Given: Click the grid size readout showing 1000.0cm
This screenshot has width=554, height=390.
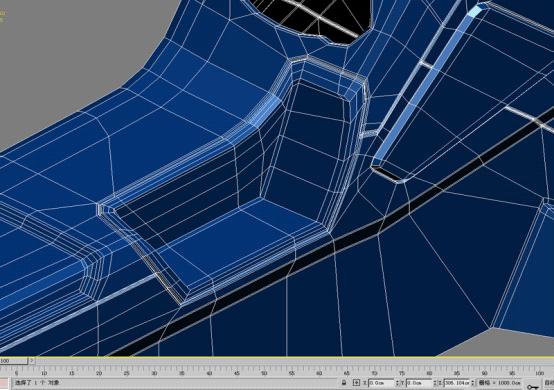Looking at the screenshot, I should click(x=500, y=383).
